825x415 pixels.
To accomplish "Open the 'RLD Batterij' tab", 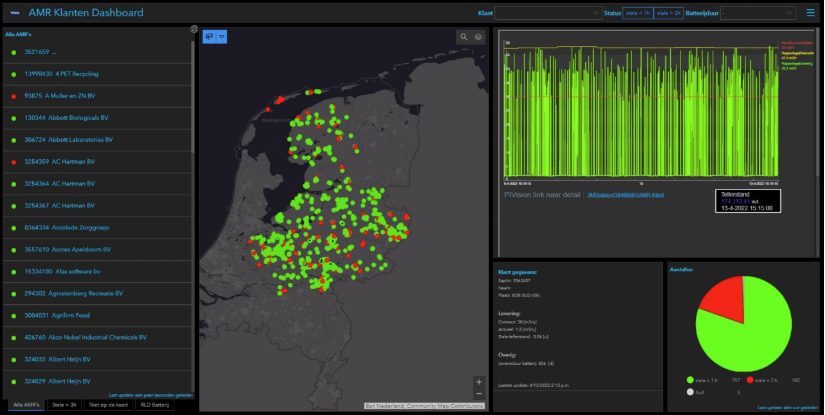I will pyautogui.click(x=155, y=405).
